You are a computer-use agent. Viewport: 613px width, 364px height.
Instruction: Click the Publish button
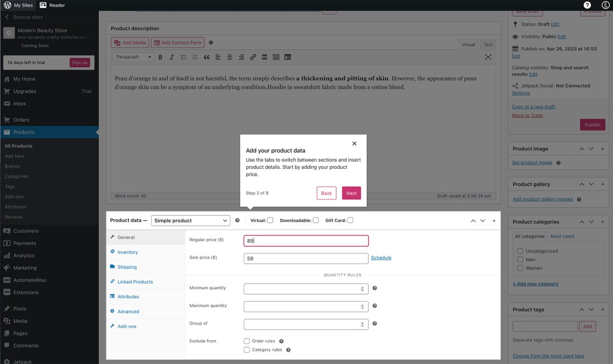(x=592, y=125)
